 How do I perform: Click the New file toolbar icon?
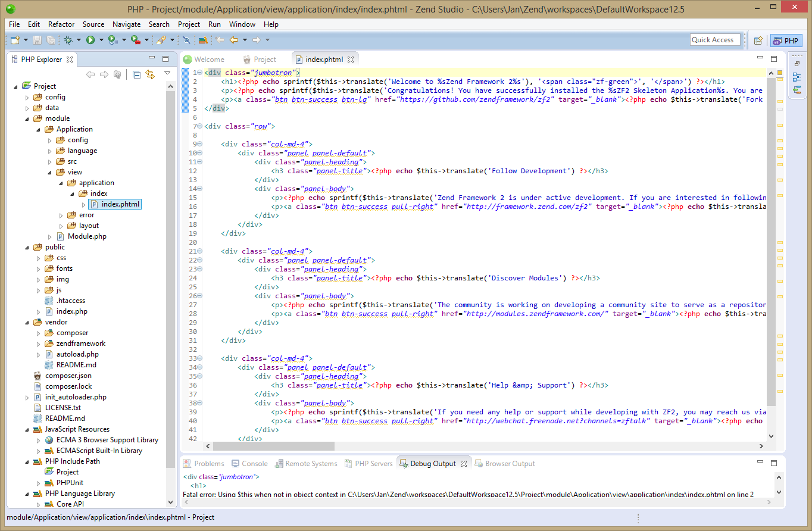click(x=14, y=40)
